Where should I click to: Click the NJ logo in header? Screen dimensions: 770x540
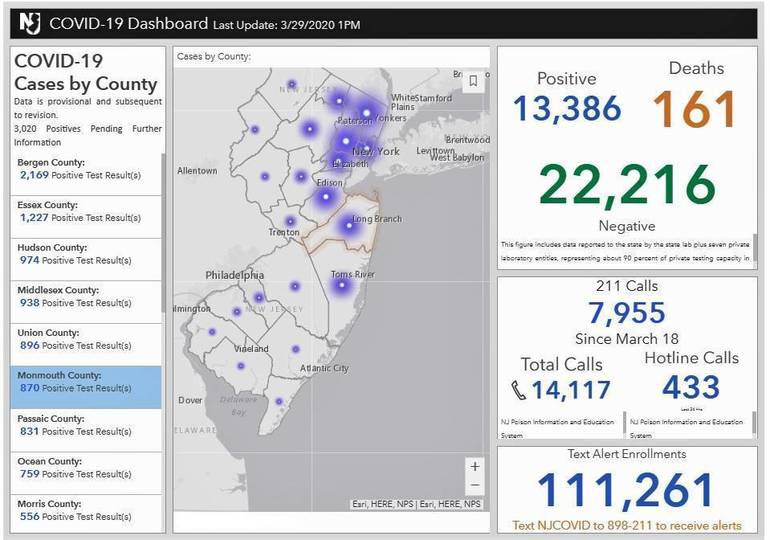pyautogui.click(x=29, y=22)
